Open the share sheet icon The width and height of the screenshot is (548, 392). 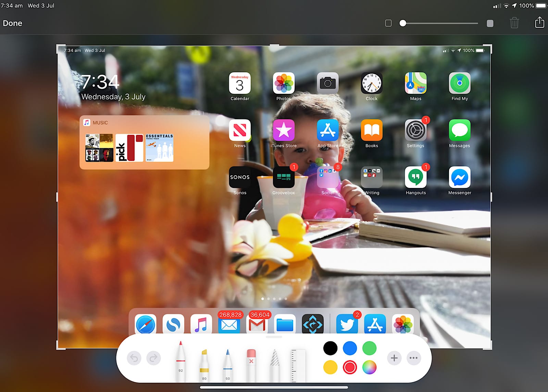click(x=539, y=23)
